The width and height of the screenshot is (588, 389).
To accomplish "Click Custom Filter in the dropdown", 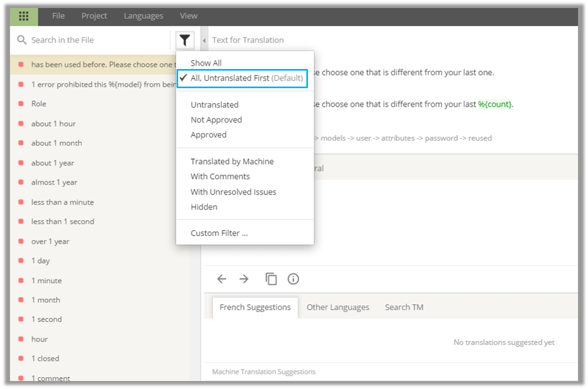I will 219,233.
